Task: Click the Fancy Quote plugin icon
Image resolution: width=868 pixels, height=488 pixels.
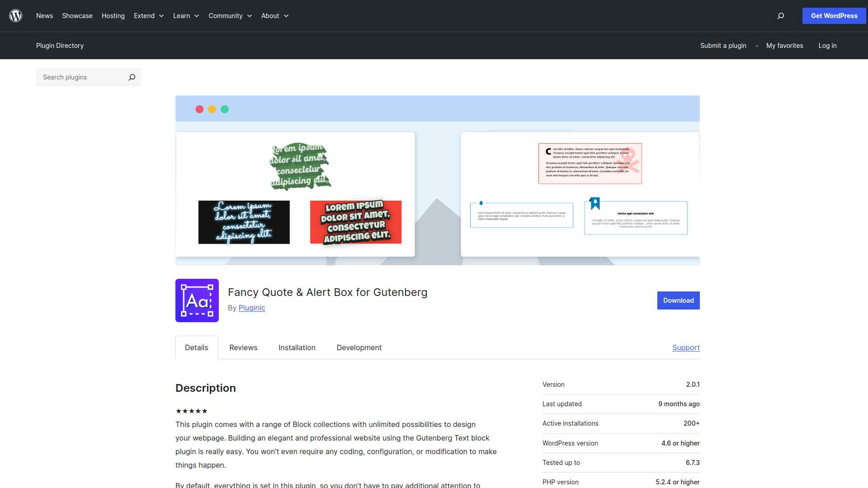Action: 197,300
